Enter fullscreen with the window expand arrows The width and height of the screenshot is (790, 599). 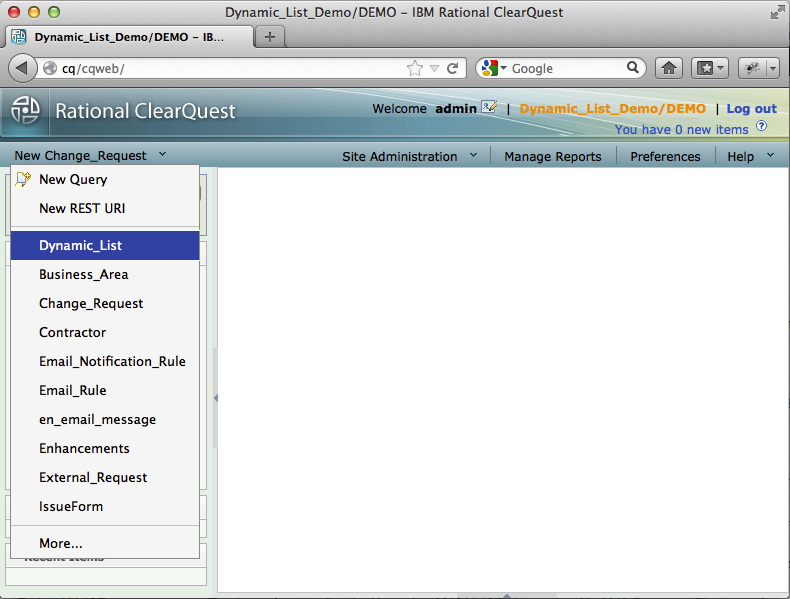coord(777,13)
